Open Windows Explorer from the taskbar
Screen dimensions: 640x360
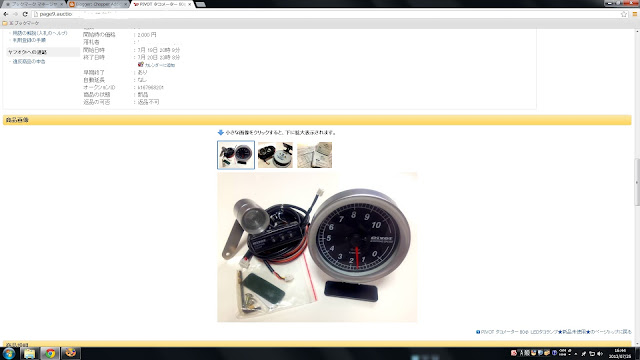click(29, 353)
